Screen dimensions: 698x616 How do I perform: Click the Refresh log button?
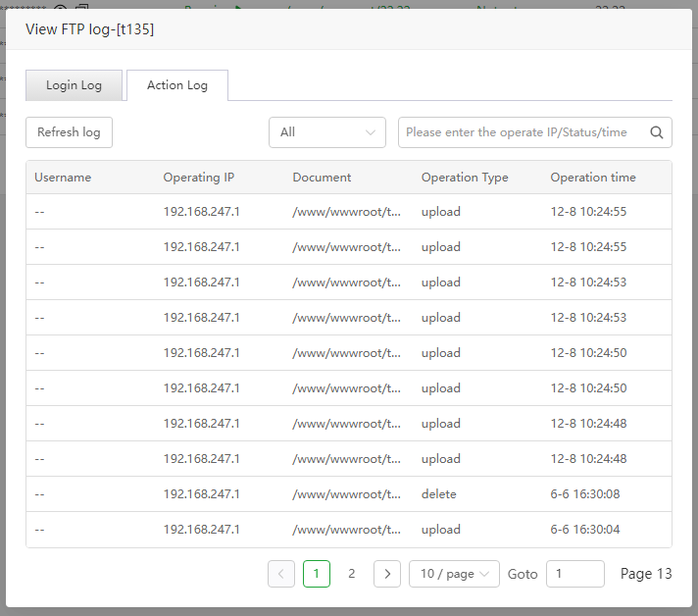[x=69, y=132]
